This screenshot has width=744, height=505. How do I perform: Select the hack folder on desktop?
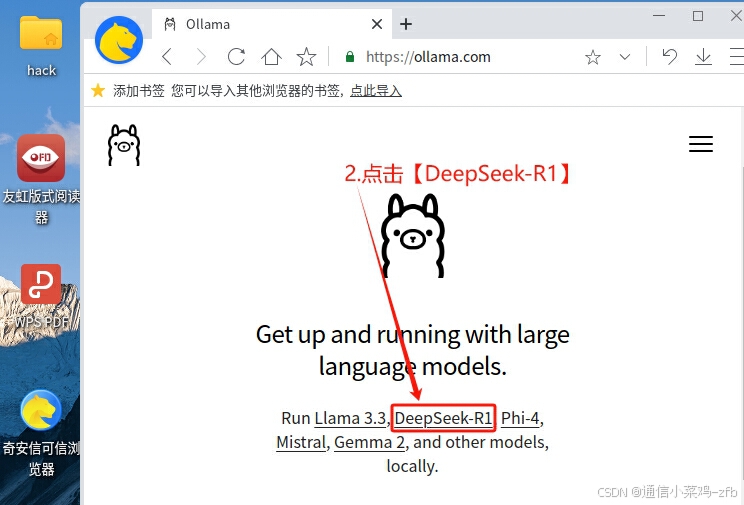pos(41,47)
